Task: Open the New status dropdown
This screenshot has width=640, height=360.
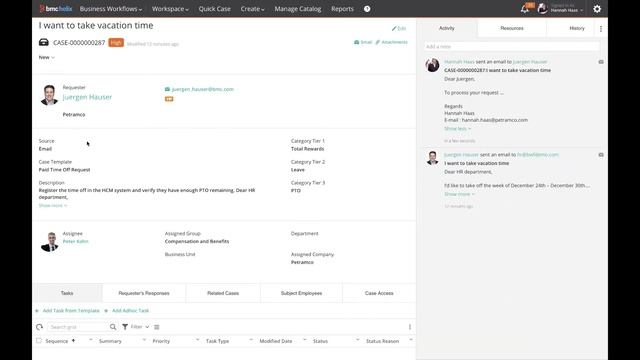Action: (47, 58)
